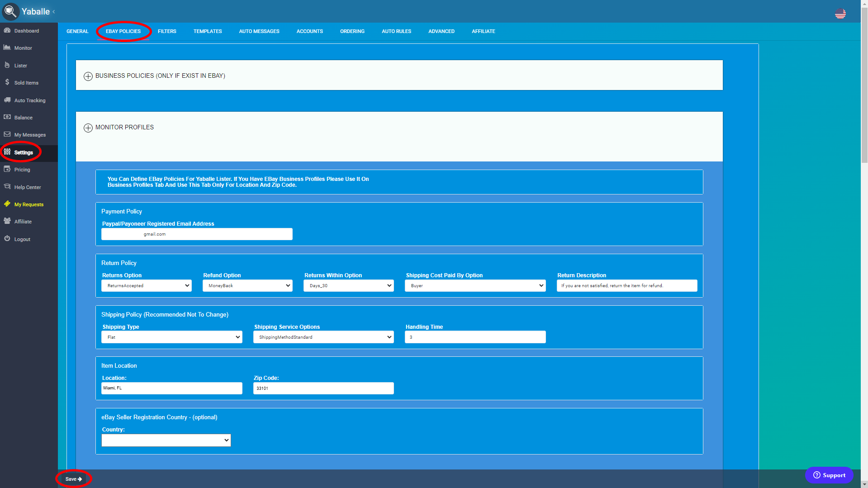This screenshot has width=868, height=488.
Task: Open the Support chat button
Action: (829, 475)
